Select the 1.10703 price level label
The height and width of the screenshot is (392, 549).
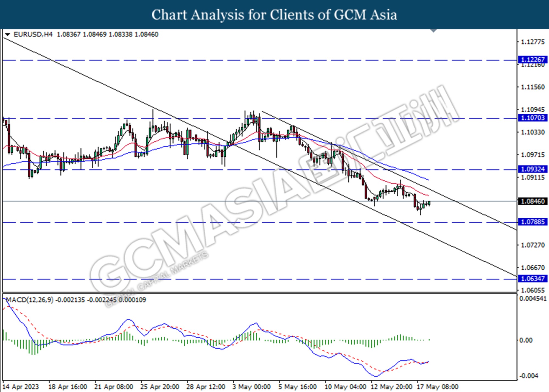[533, 118]
